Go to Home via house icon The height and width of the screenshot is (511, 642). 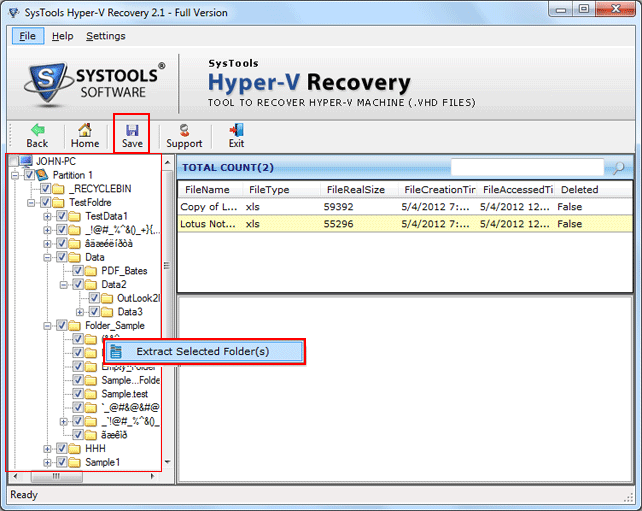tap(85, 130)
